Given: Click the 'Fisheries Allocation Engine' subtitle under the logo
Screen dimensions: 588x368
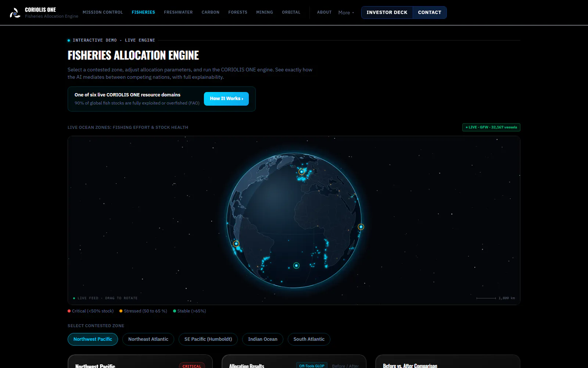Looking at the screenshot, I should [51, 16].
